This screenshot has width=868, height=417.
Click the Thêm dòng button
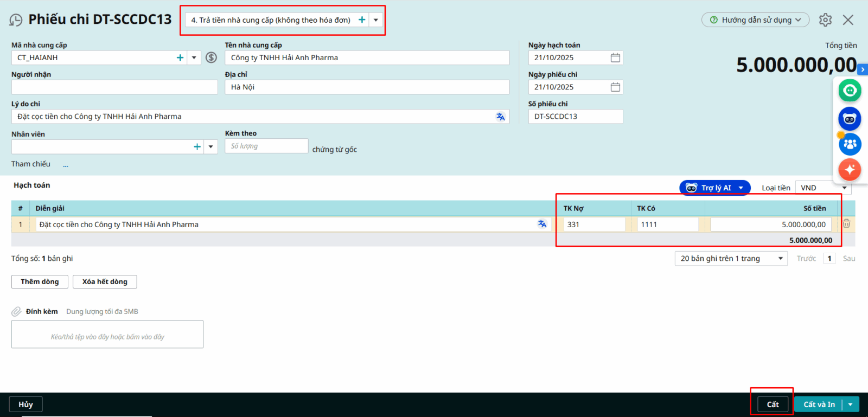point(40,281)
